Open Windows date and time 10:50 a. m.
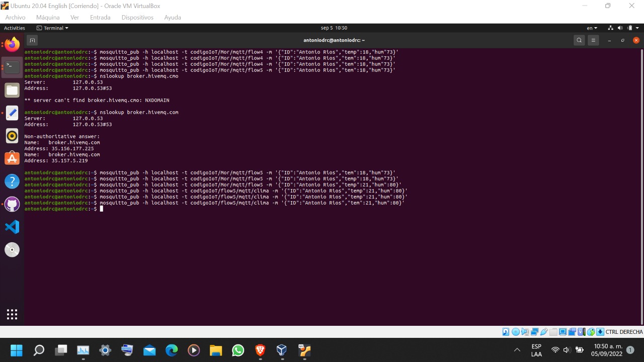Image resolution: width=644 pixels, height=362 pixels. pyautogui.click(x=606, y=350)
